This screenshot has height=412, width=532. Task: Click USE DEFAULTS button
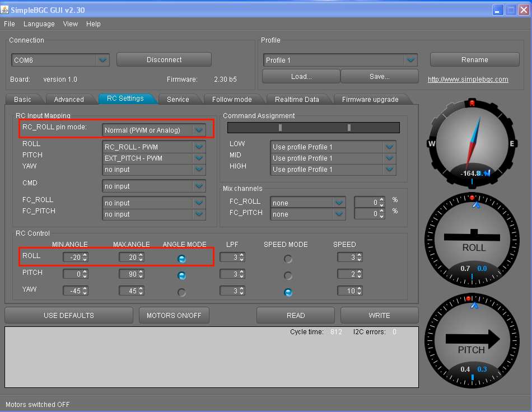[69, 315]
